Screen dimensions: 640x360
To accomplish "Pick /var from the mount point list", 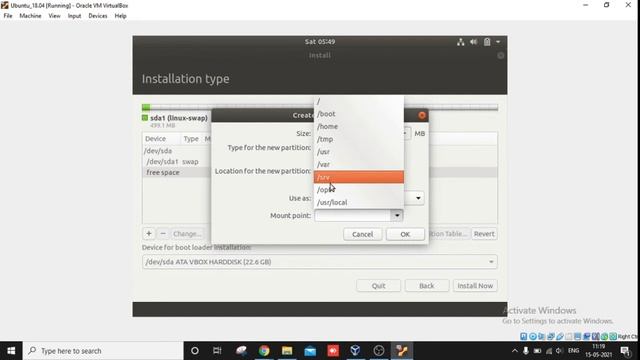I will coord(359,164).
